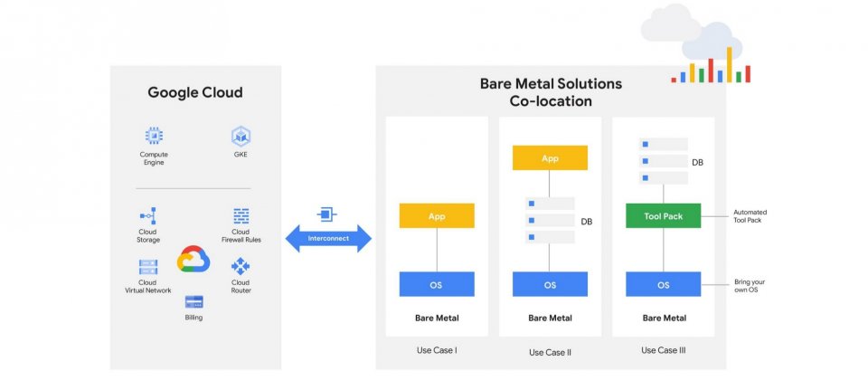Screen dimensions: 868x380
Task: Click the DB label in Use Case II
Action: [x=587, y=222]
